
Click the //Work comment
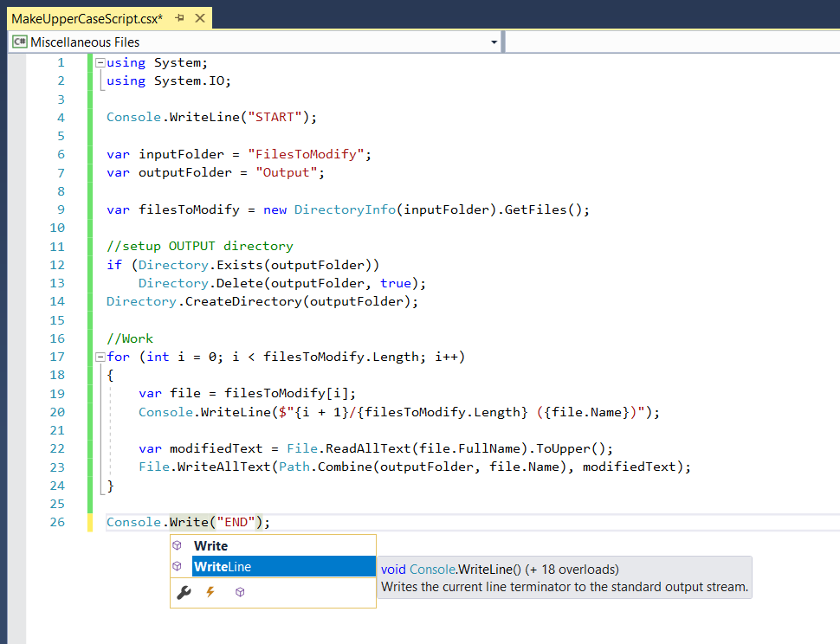click(x=130, y=338)
